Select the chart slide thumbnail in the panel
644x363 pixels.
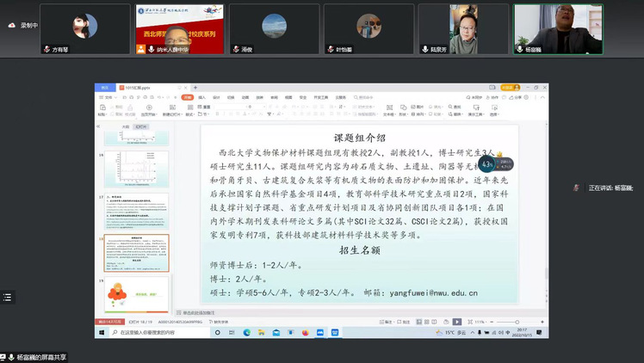pyautogui.click(x=137, y=169)
